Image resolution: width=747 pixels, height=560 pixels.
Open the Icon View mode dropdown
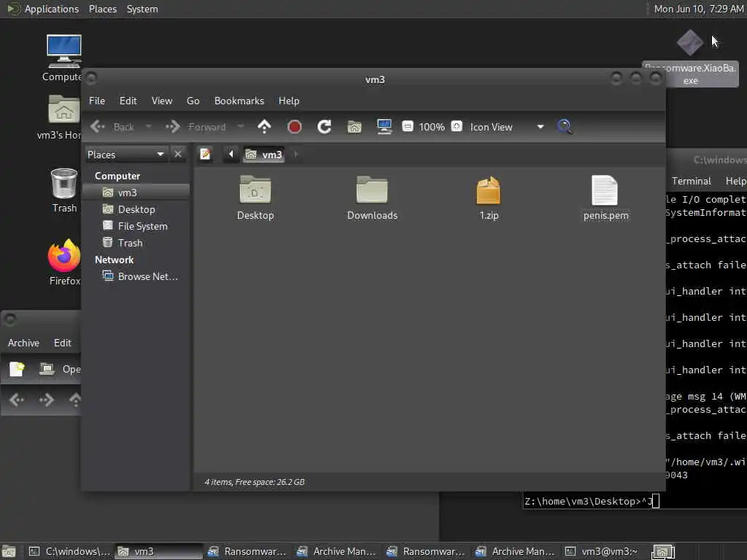coord(507,127)
